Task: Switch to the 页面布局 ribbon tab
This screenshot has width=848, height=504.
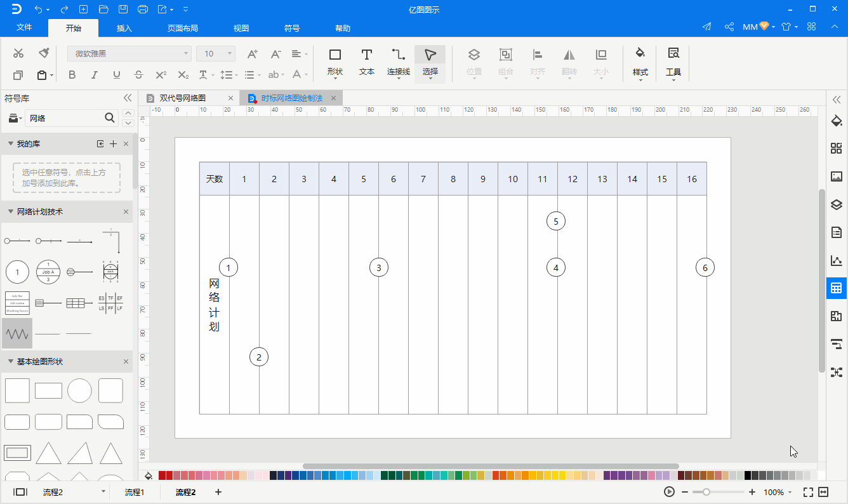Action: pyautogui.click(x=183, y=29)
